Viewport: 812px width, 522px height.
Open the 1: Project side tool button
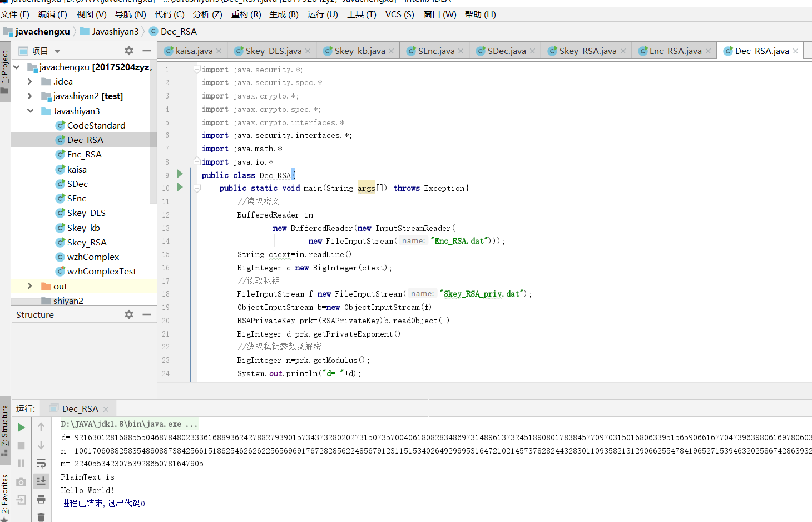click(x=5, y=71)
